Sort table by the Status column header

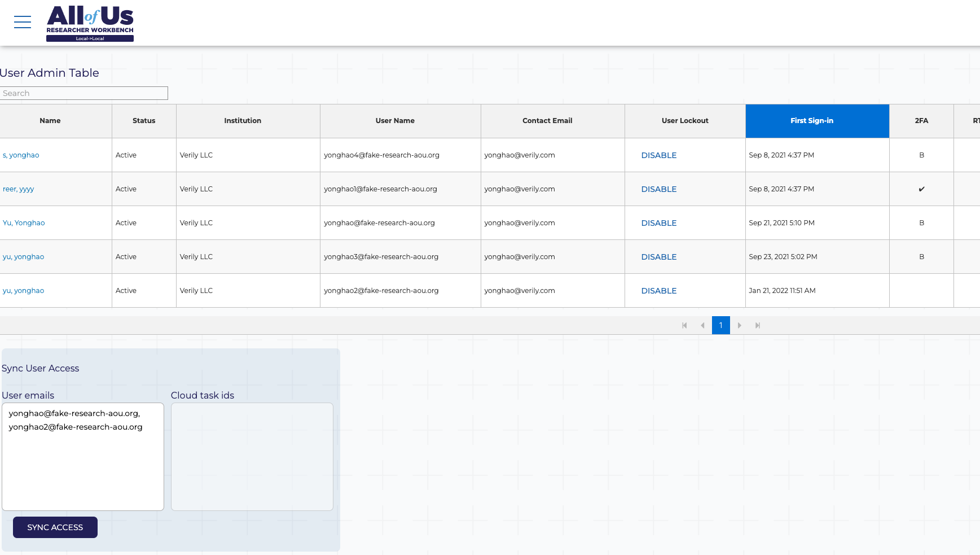coord(143,121)
